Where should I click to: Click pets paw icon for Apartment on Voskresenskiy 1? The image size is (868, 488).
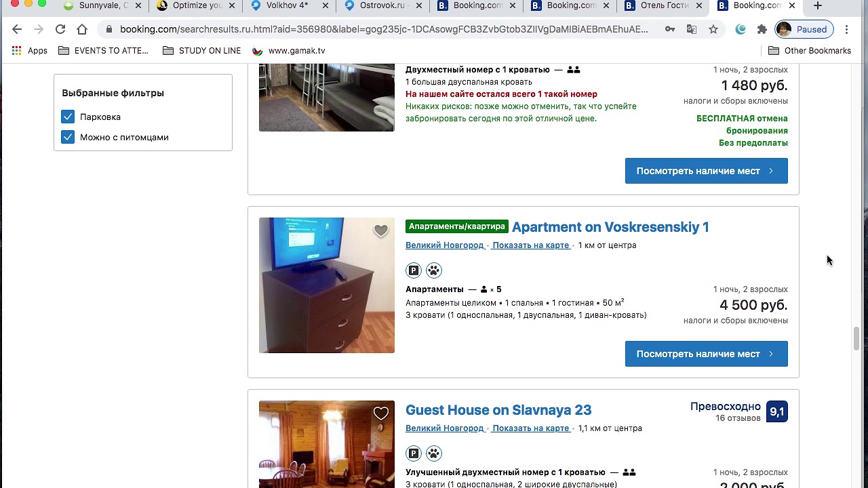pyautogui.click(x=434, y=270)
